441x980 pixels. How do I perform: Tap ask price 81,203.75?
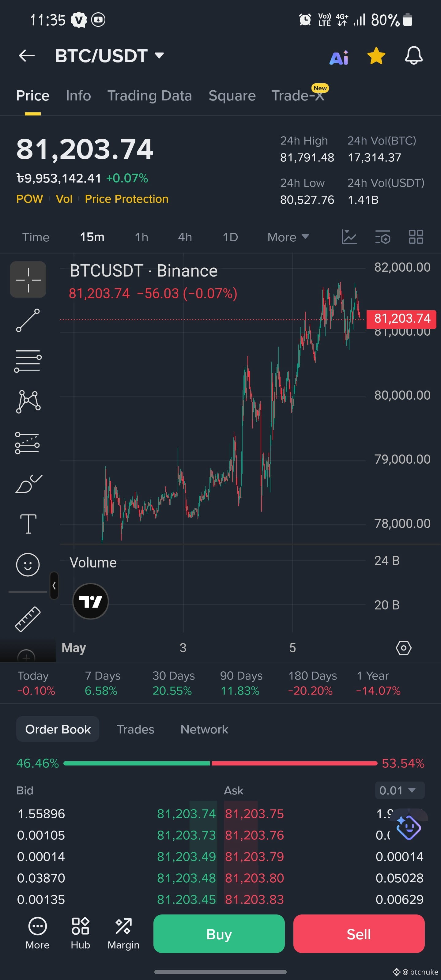254,813
